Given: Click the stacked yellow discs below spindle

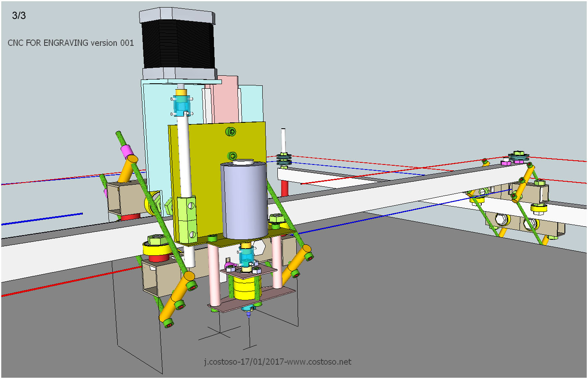Looking at the screenshot, I should [244, 288].
